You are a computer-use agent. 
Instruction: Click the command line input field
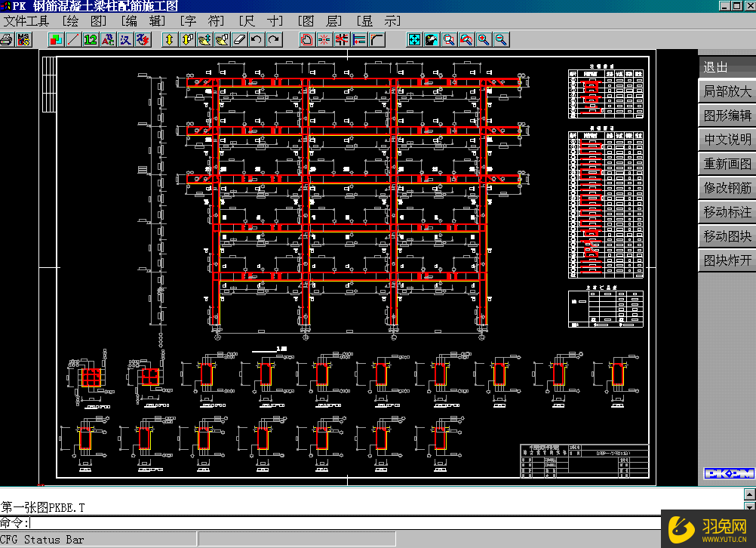pyautogui.click(x=340, y=522)
